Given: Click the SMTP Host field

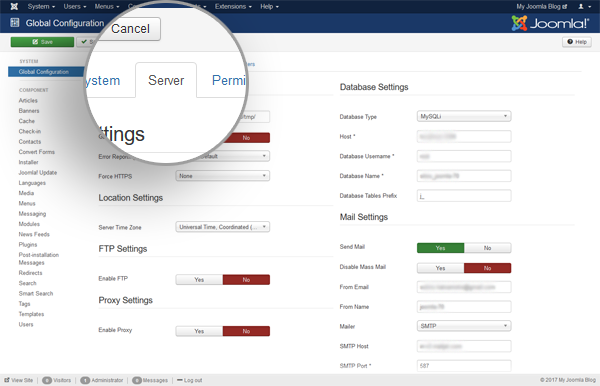Looking at the screenshot, I should 464,346.
